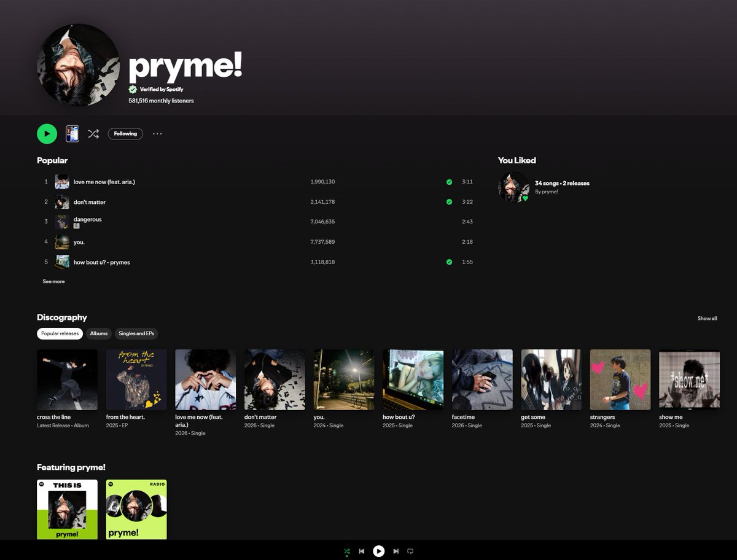This screenshot has height=560, width=737.
Task: Click play in the bottom player bar
Action: point(379,551)
